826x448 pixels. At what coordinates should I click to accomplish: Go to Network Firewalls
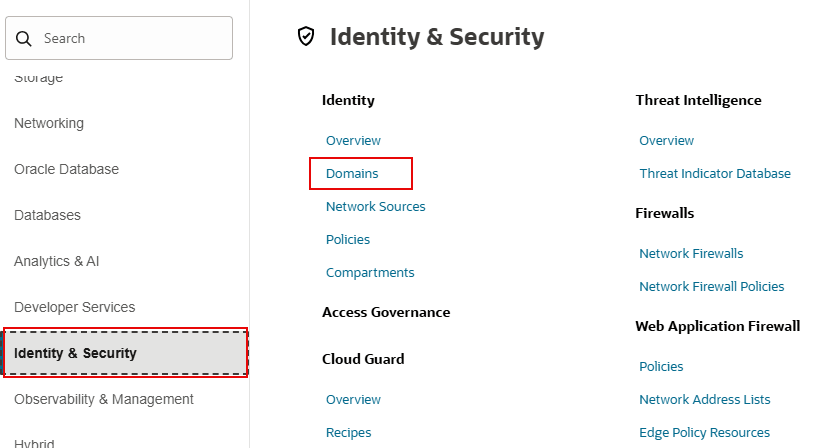pyautogui.click(x=691, y=253)
